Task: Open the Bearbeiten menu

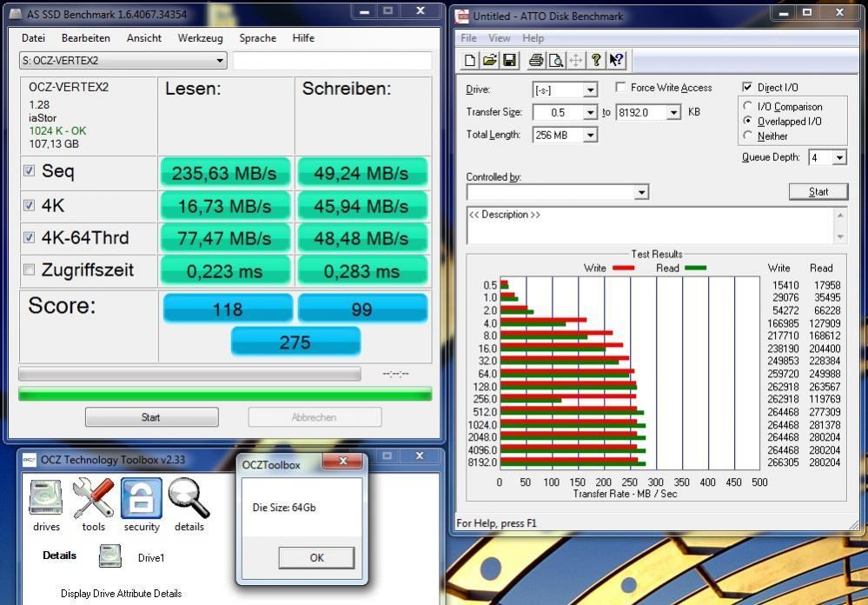Action: (x=86, y=38)
